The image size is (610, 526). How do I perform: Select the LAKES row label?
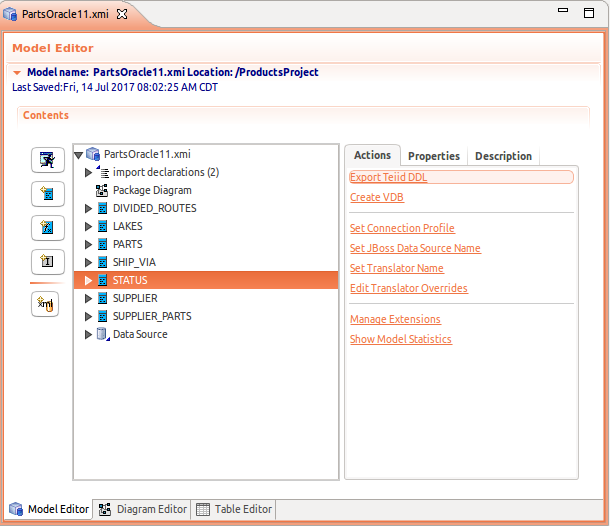coord(128,226)
